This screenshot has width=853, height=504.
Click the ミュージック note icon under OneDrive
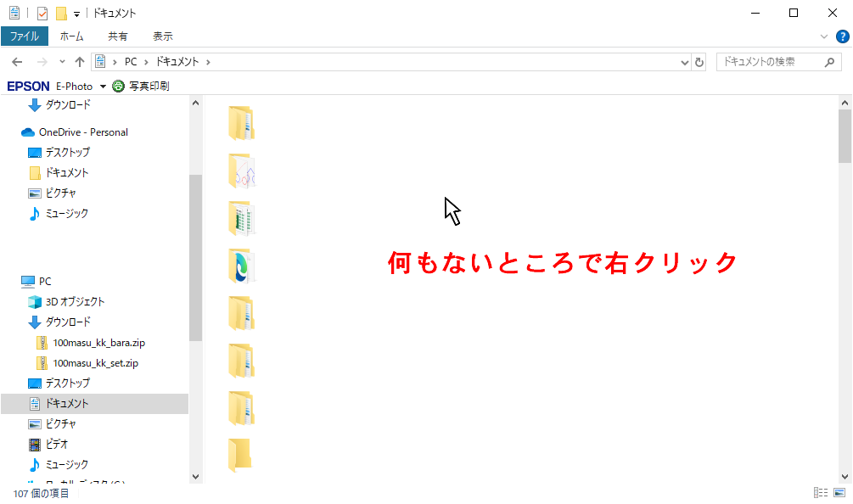coord(34,214)
